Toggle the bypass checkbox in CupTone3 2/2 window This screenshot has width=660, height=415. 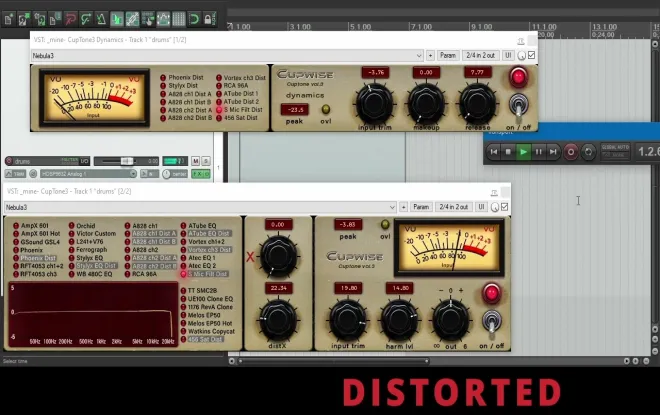[x=505, y=207]
